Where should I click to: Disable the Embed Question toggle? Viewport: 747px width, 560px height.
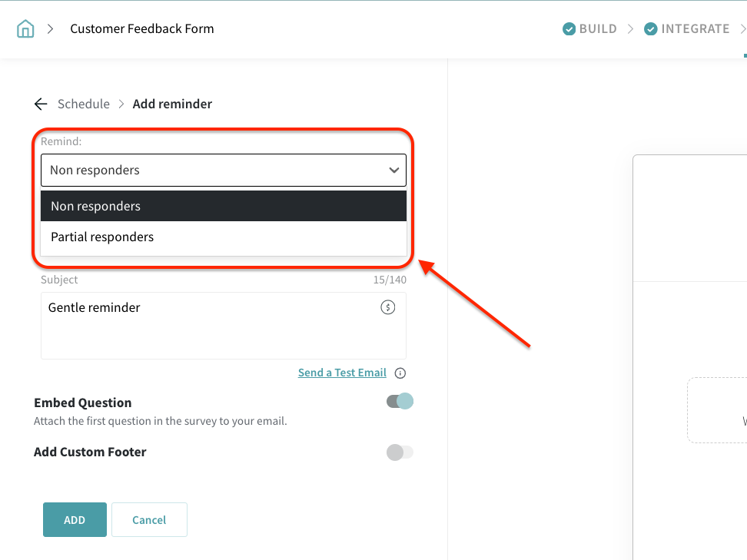(x=400, y=401)
